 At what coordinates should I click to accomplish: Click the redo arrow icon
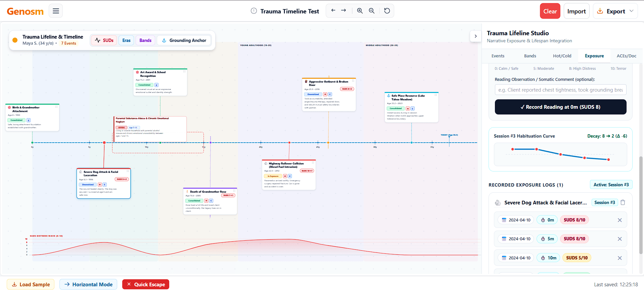click(x=343, y=11)
